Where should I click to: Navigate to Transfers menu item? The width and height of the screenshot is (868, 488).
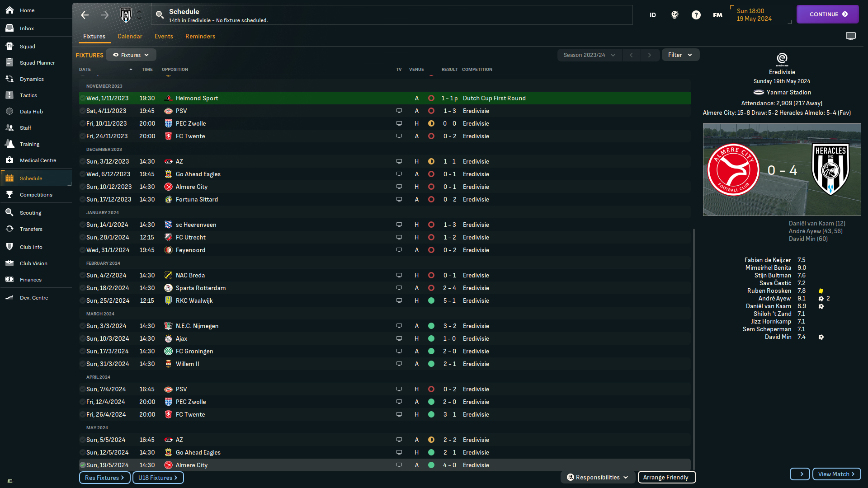point(32,229)
